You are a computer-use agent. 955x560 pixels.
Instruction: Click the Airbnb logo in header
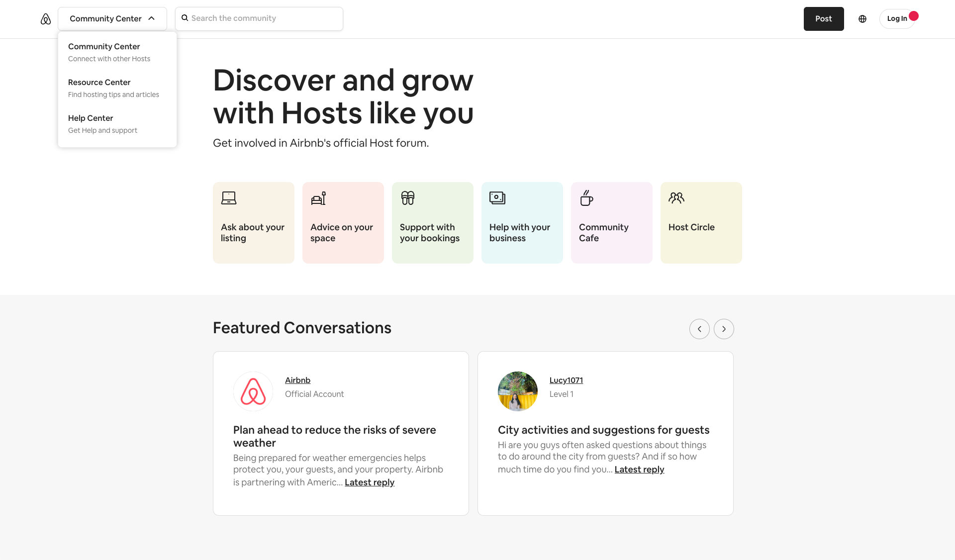click(x=46, y=19)
